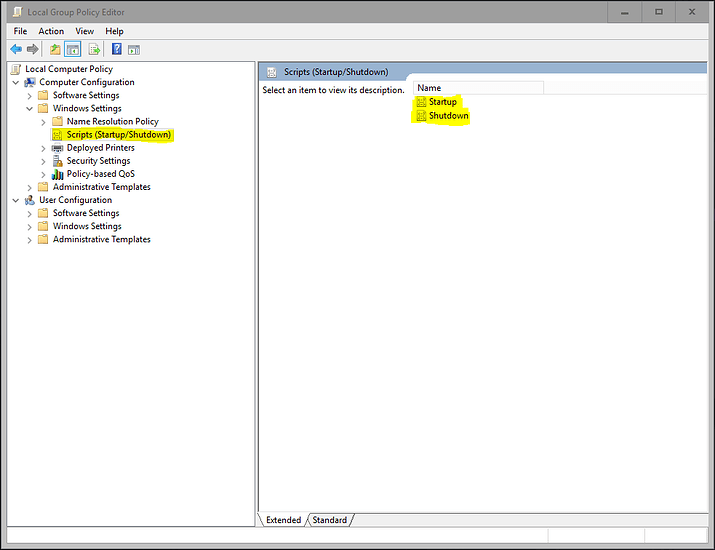
Task: Open the Action menu
Action: [x=51, y=31]
